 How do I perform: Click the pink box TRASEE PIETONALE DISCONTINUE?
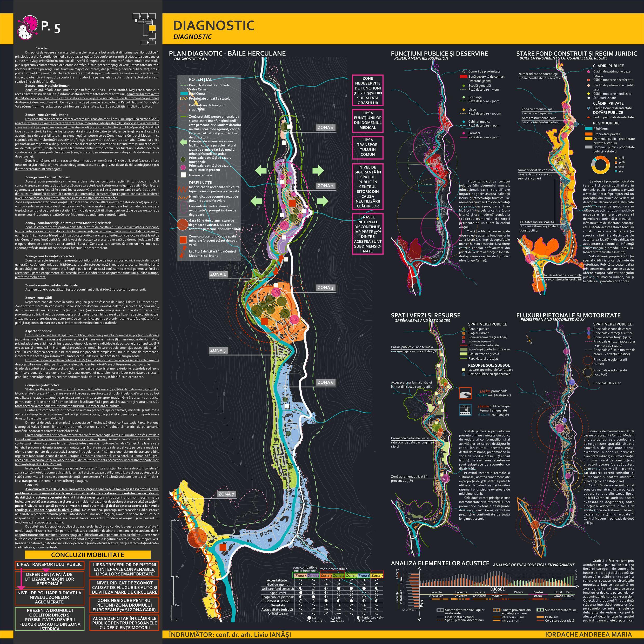368,234
